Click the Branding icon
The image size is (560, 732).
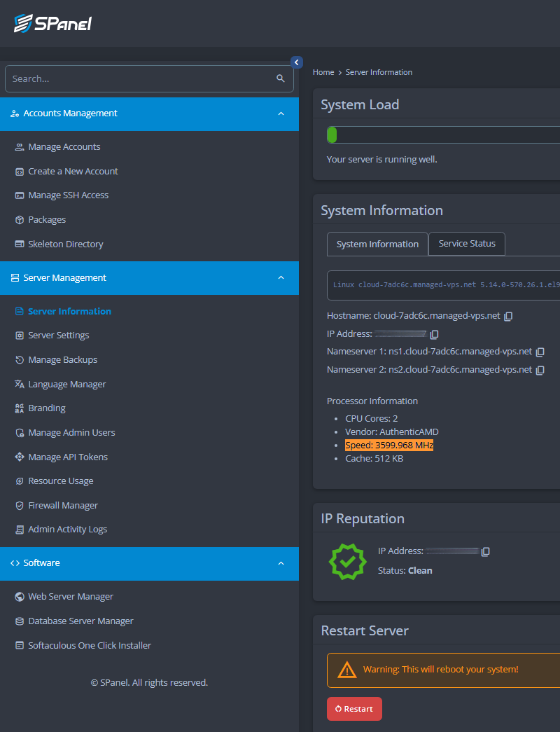(20, 408)
